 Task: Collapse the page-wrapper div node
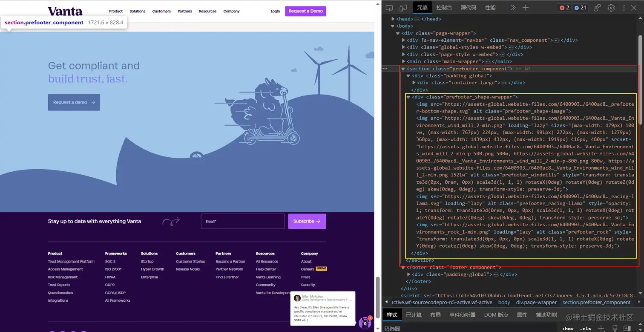pyautogui.click(x=398, y=33)
